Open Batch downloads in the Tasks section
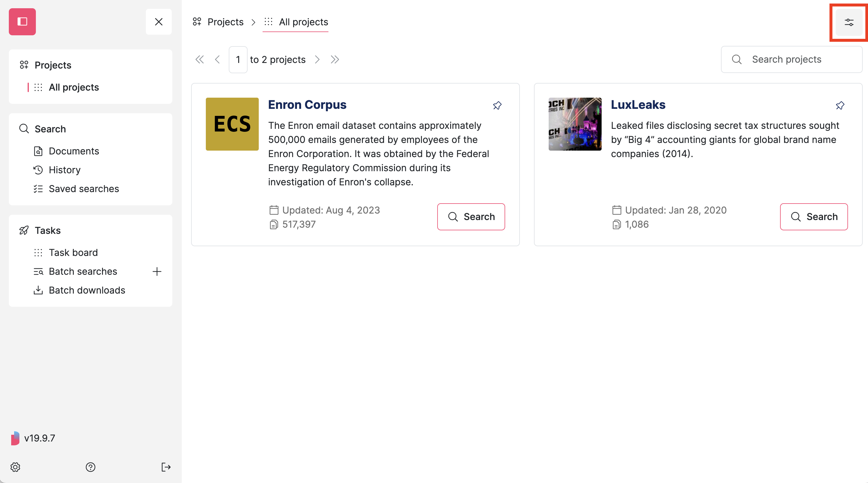 click(x=87, y=290)
